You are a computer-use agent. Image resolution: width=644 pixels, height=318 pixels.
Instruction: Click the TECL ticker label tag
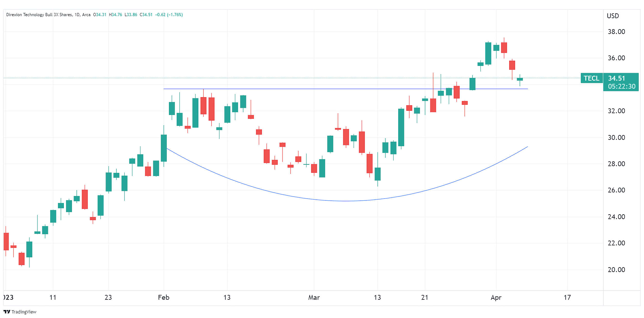591,78
